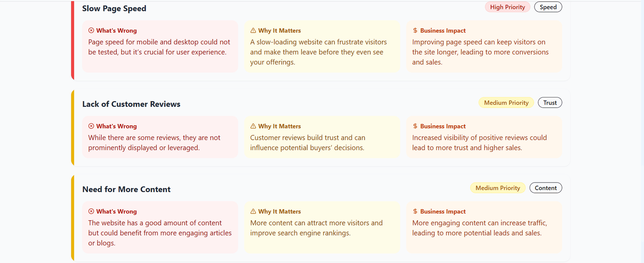The image size is (644, 263).
Task: Expand the Need for More Content section
Action: coord(126,189)
